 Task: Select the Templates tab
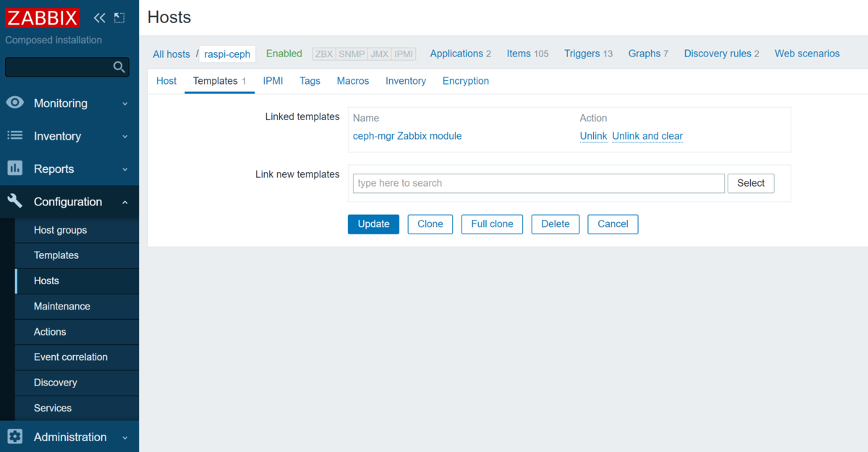click(x=219, y=81)
